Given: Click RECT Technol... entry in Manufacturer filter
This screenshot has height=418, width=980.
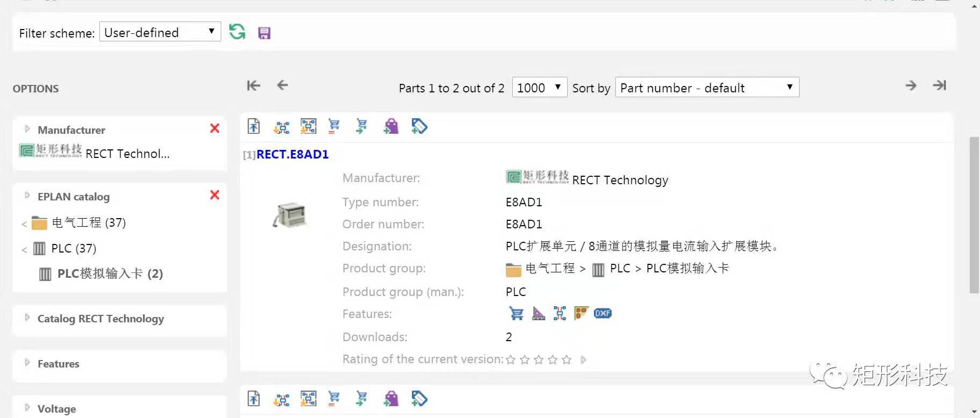Looking at the screenshot, I should [127, 154].
